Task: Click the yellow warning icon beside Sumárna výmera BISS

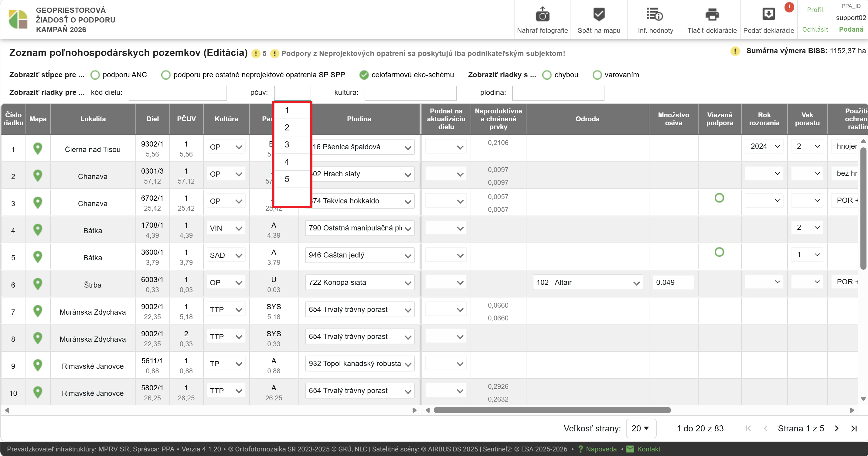Action: (735, 51)
